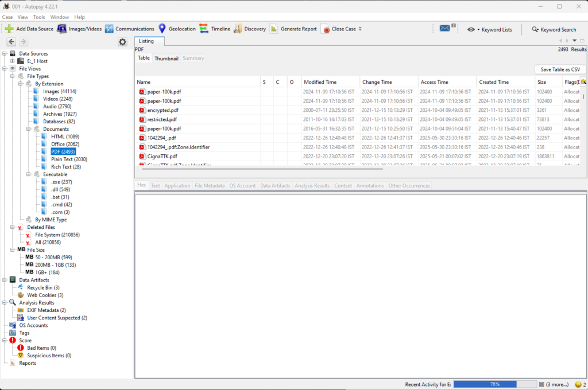Viewport: 588px width, 390px height.
Task: Click the Generate Report label
Action: [299, 29]
